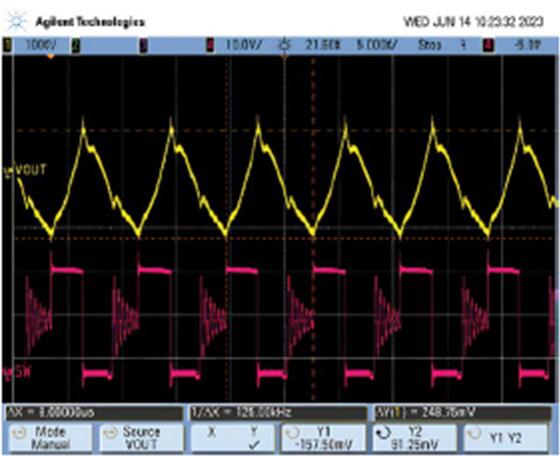Click the knob icon on Source softkey
Image resolution: width=560 pixels, height=456 pixels.
110,433
